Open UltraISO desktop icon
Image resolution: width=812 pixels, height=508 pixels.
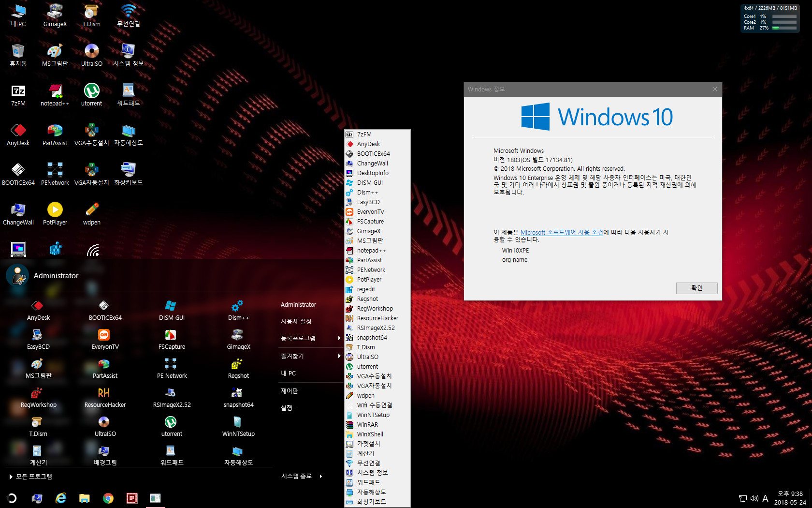(x=91, y=55)
